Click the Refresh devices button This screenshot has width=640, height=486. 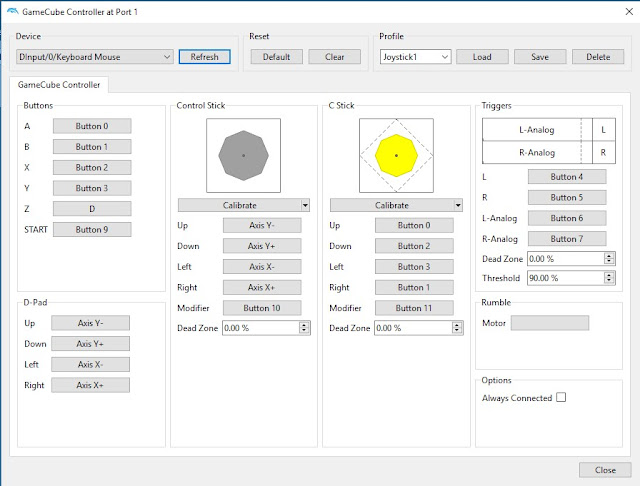pos(204,57)
